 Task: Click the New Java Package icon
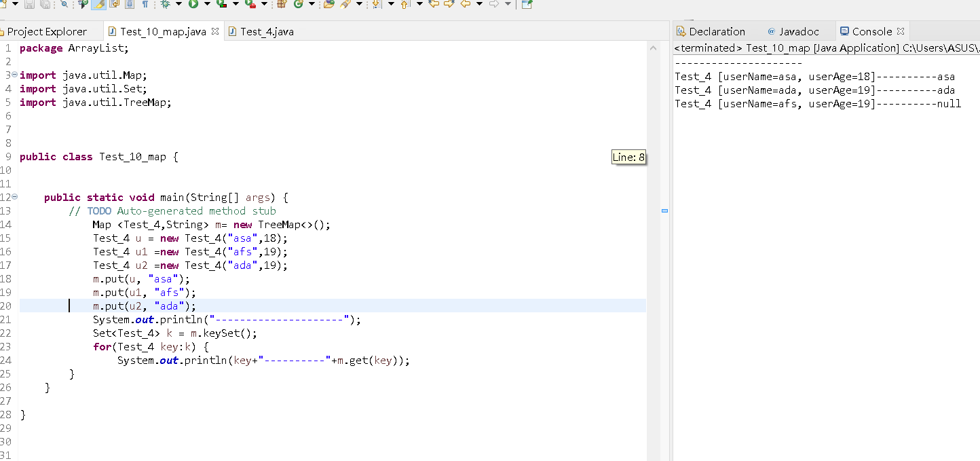click(x=281, y=4)
